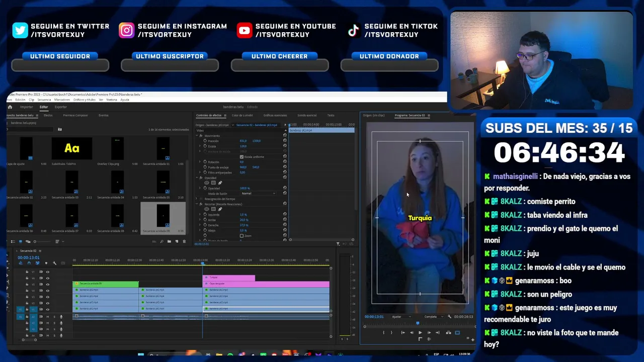Click the Program monitor playhead marker
This screenshot has width=644, height=362.
click(417, 324)
